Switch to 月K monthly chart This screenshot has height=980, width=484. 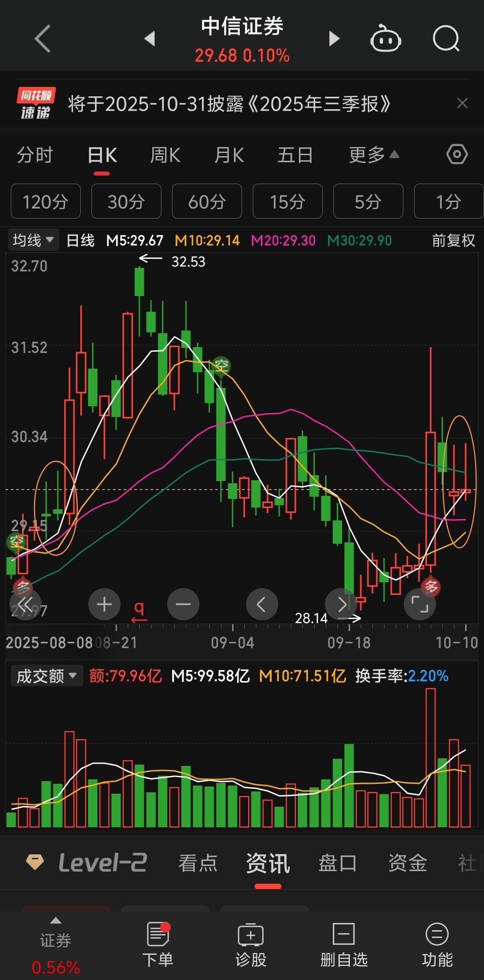pyautogui.click(x=229, y=155)
